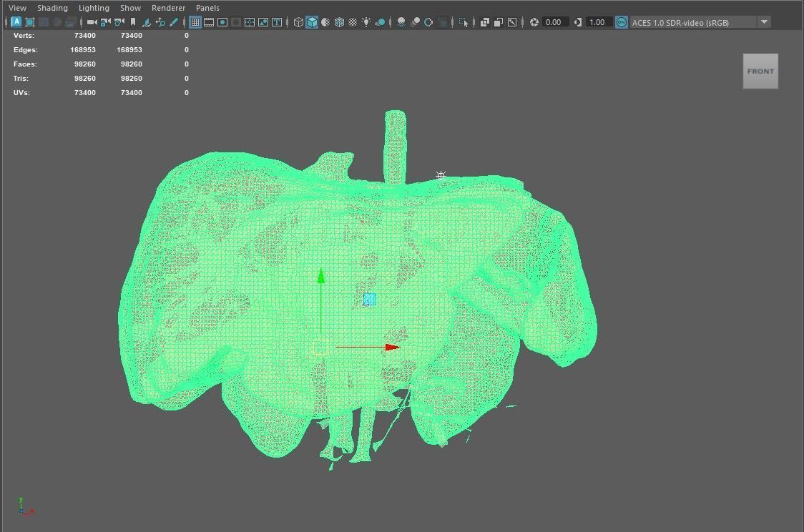The width and height of the screenshot is (804, 532).
Task: Click the red X-axis move arrow
Action: click(x=392, y=347)
